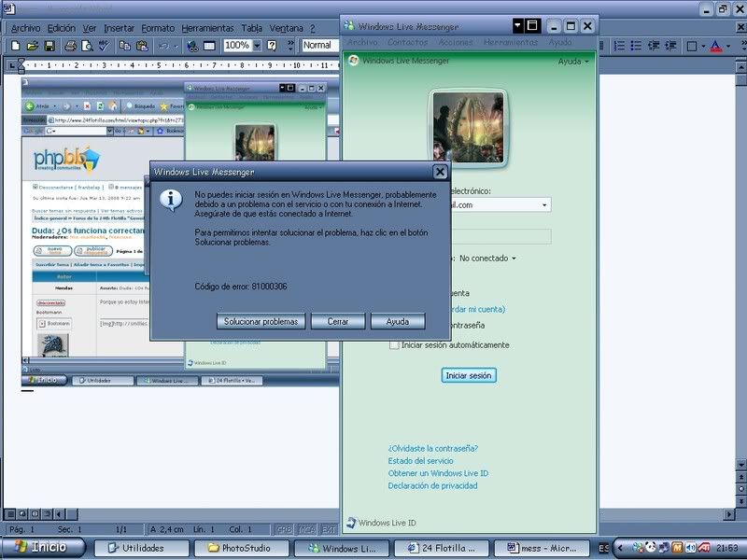The height and width of the screenshot is (560, 747).
Task: Switch to PhotoStudio in the taskbar
Action: point(239,549)
